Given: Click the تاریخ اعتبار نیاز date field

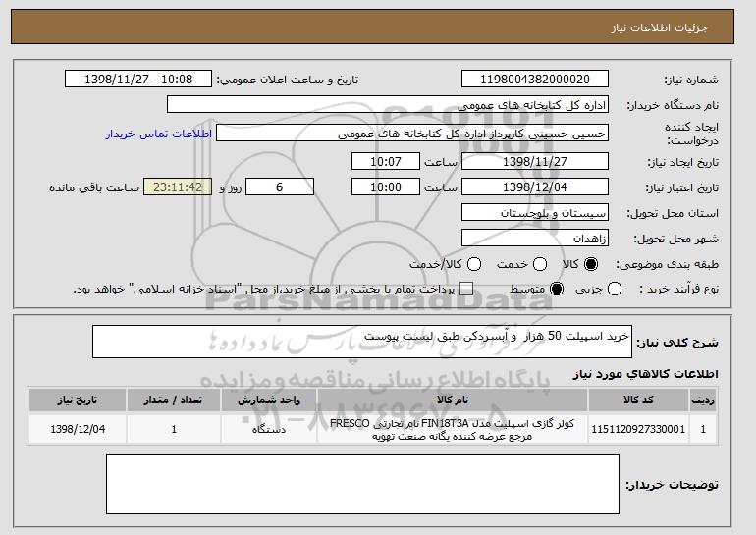Looking at the screenshot, I should 534,187.
